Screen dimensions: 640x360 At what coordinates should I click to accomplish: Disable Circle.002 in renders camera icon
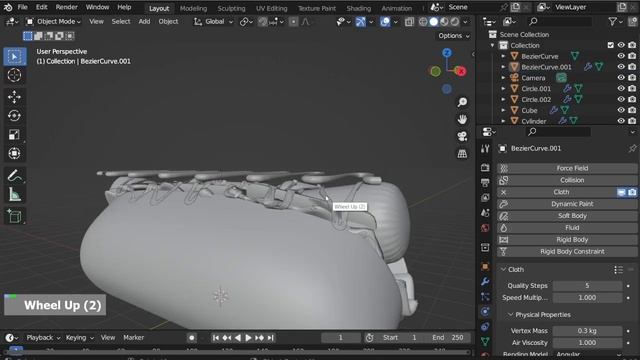(632, 99)
